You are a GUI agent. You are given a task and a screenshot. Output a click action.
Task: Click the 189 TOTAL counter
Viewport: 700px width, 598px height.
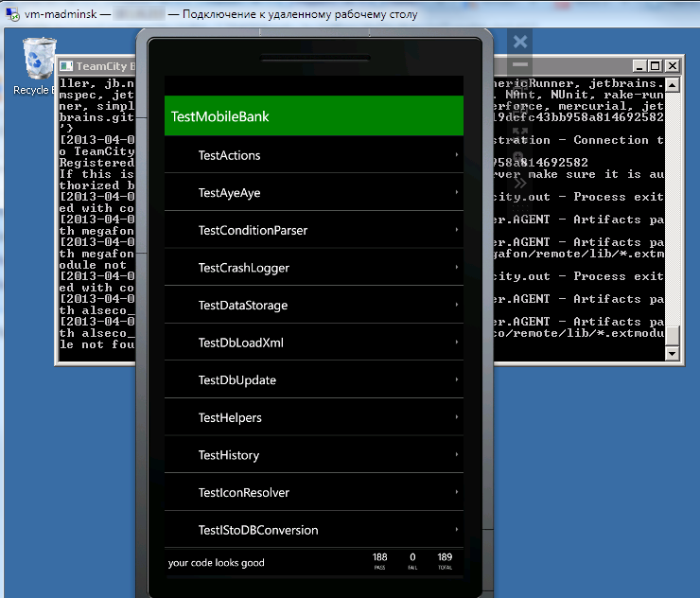[445, 561]
